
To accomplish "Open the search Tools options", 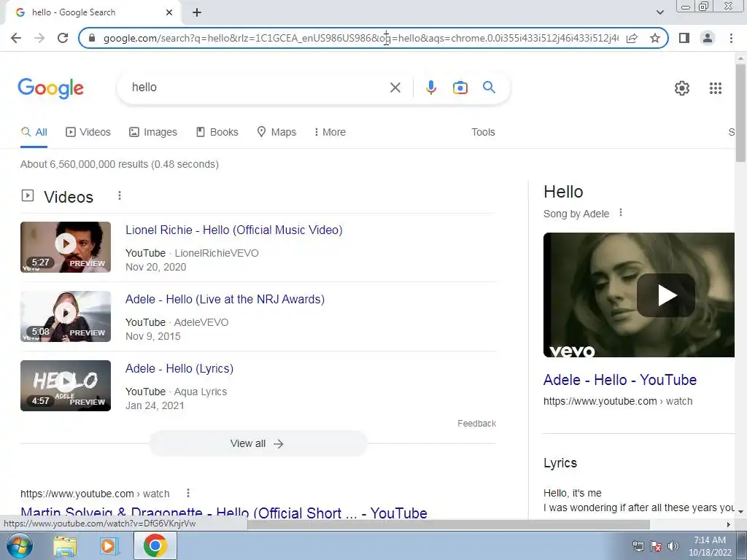I will pyautogui.click(x=483, y=133).
